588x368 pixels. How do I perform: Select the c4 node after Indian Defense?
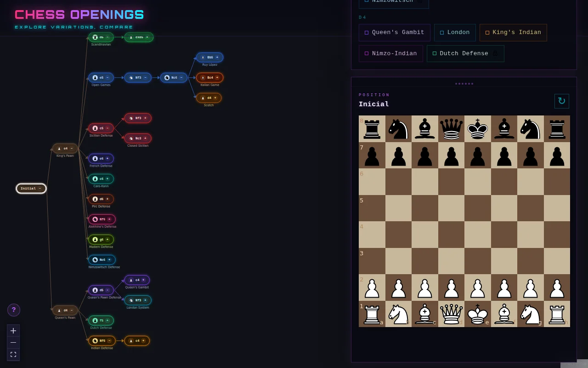(x=137, y=341)
